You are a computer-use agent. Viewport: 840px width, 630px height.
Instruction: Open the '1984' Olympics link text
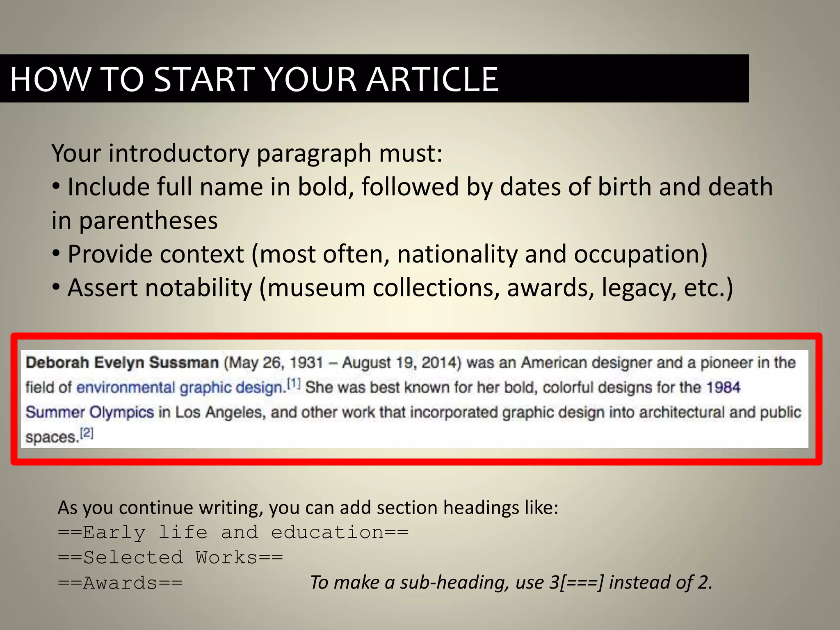[724, 387]
